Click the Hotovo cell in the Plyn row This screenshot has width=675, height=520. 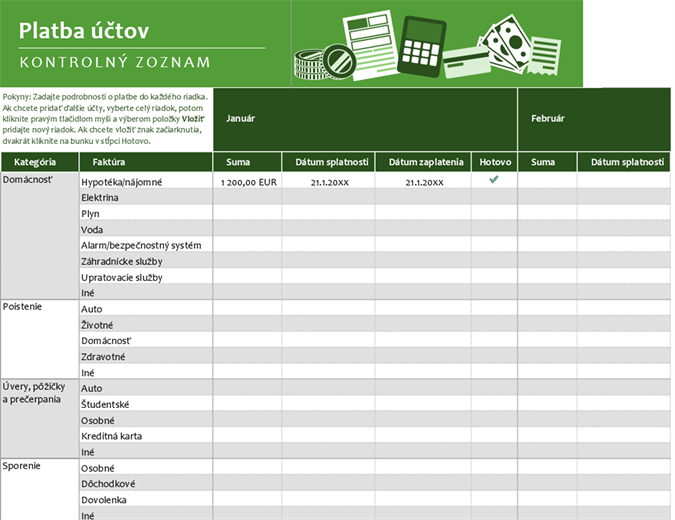[x=494, y=214]
